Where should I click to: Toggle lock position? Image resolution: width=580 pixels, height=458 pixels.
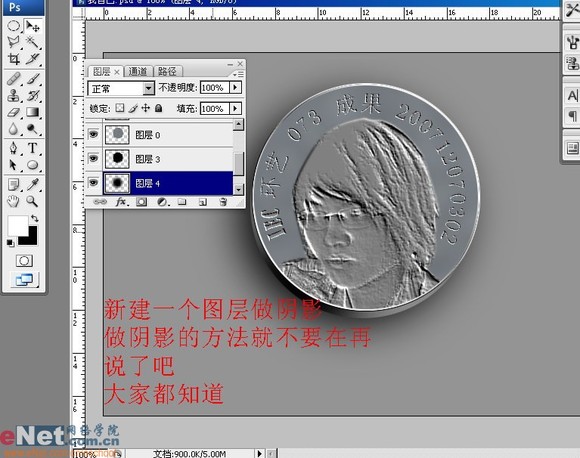pos(146,108)
